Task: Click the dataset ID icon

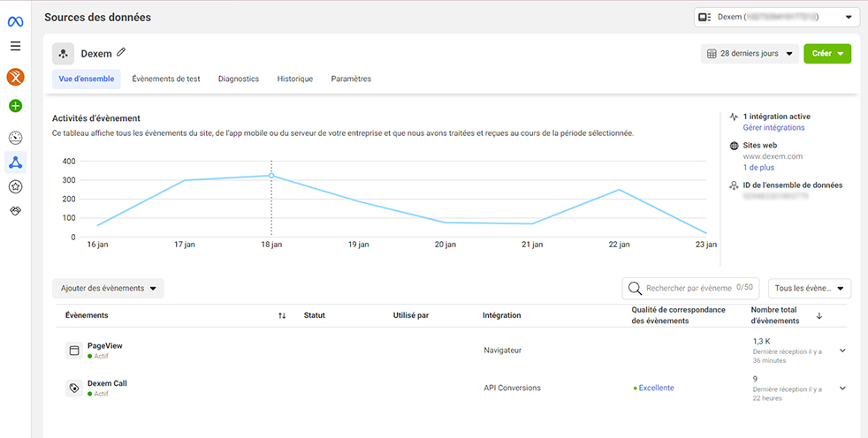Action: coord(734,185)
